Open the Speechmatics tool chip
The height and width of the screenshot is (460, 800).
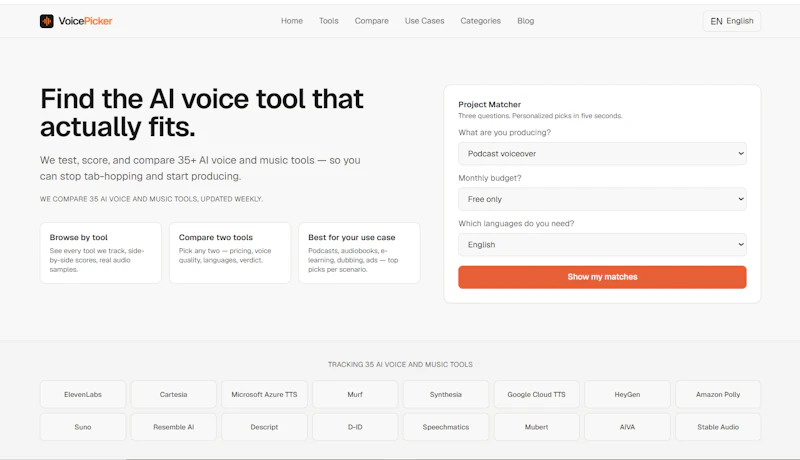pyautogui.click(x=446, y=427)
